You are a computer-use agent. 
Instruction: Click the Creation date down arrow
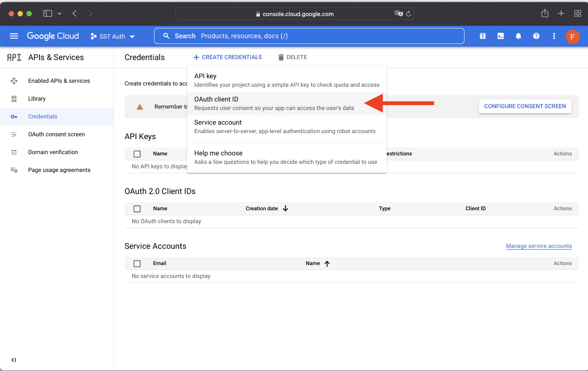click(285, 209)
